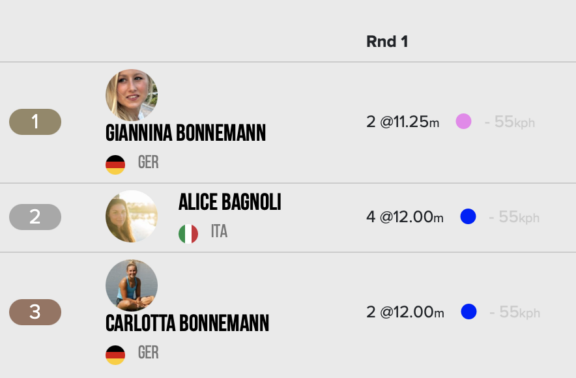Click the GER label under Giannina Bonnemann

148,162
